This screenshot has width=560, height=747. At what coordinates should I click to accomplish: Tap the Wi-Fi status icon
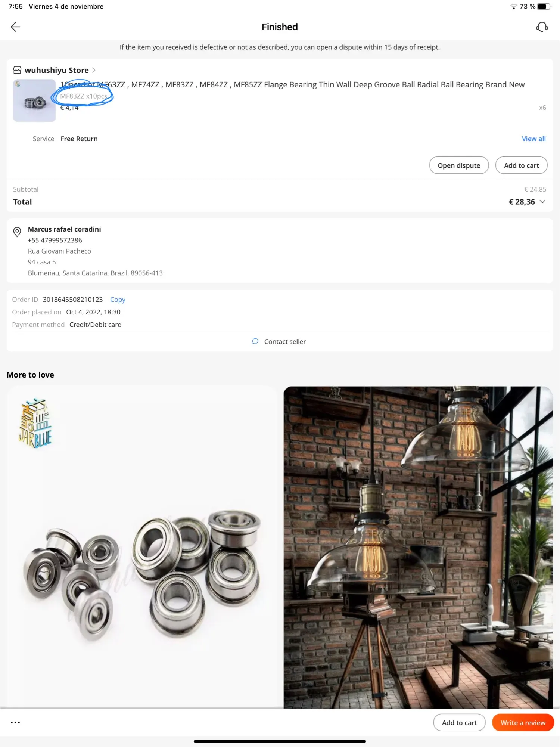[514, 6]
